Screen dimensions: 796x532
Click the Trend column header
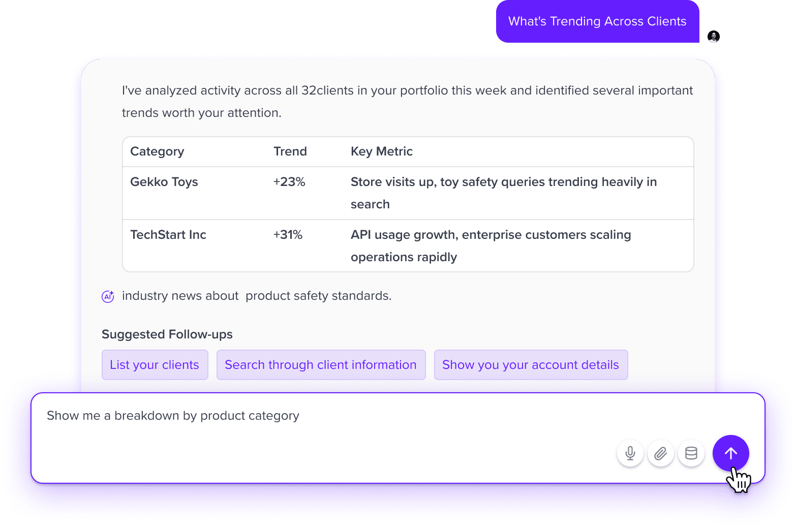point(290,151)
